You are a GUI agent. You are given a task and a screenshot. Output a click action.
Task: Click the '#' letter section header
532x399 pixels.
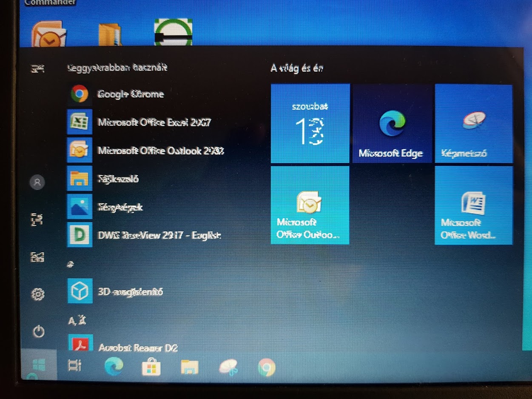click(x=71, y=265)
